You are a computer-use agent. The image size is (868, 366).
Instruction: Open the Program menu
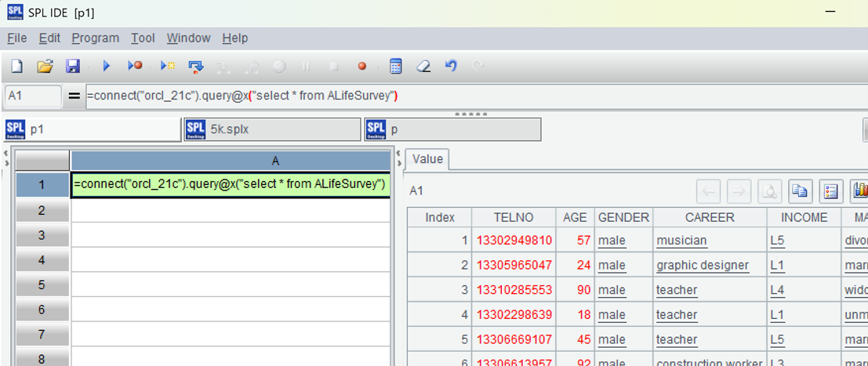(95, 38)
